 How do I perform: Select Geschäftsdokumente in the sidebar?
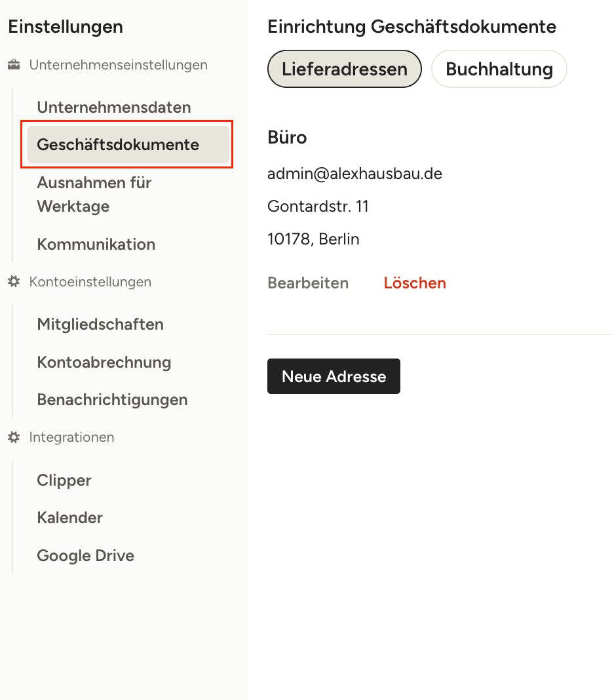click(128, 145)
